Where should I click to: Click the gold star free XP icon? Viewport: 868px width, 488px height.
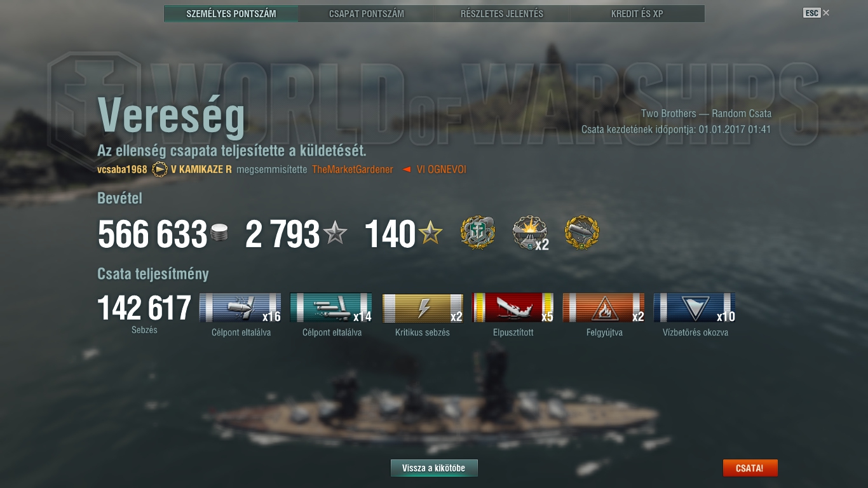[430, 233]
